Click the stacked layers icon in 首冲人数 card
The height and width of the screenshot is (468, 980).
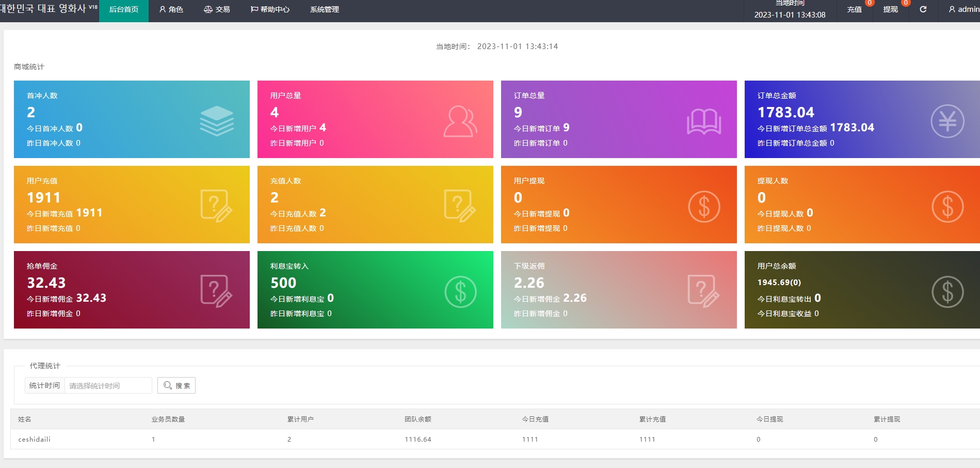(x=217, y=121)
